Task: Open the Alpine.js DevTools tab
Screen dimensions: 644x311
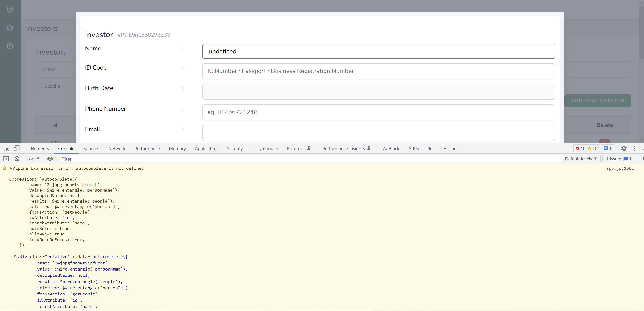Action: coord(452,148)
